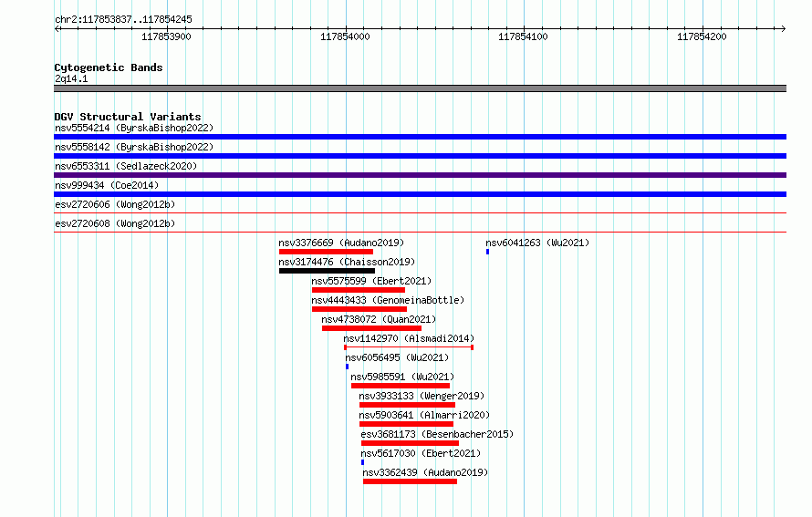Select the black bar of nsv3174476 (Chaisson2019)
Screen dimensions: 812x517
(327, 271)
